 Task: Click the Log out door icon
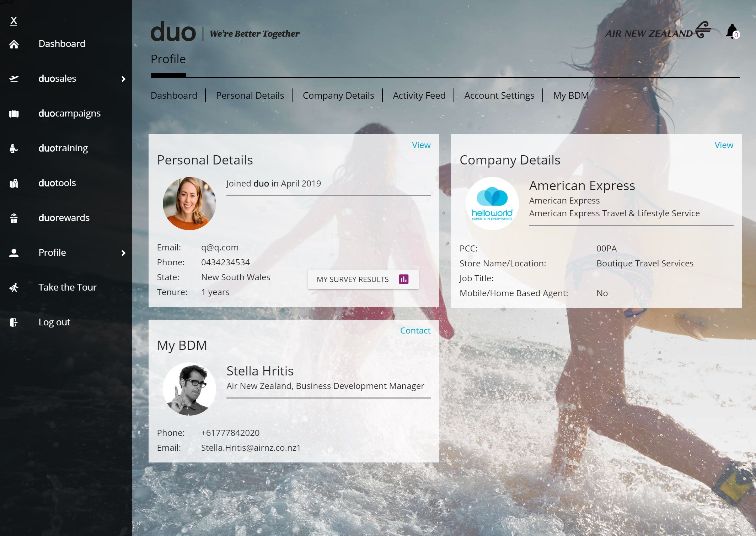click(14, 323)
